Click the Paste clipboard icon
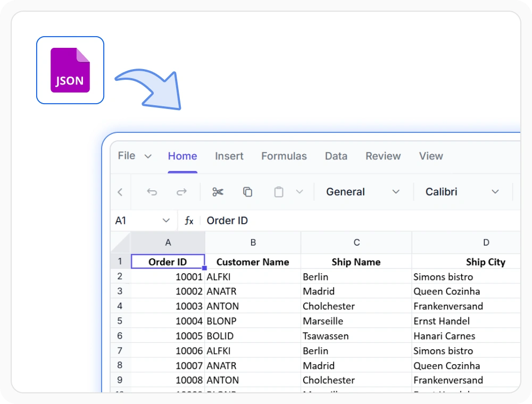Viewport: 532px width, 404px height. (x=279, y=192)
